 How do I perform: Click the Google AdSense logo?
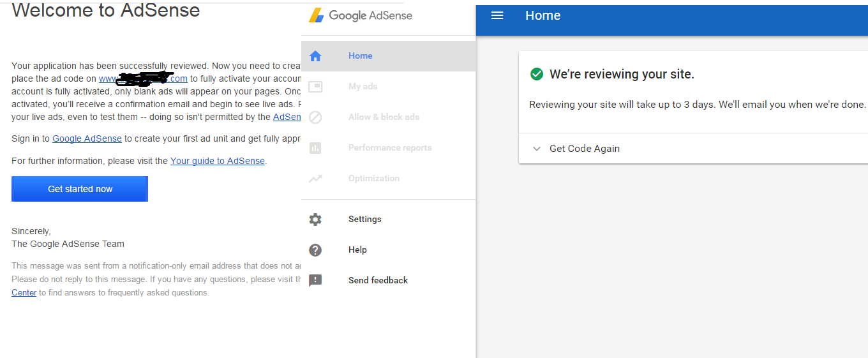(361, 16)
